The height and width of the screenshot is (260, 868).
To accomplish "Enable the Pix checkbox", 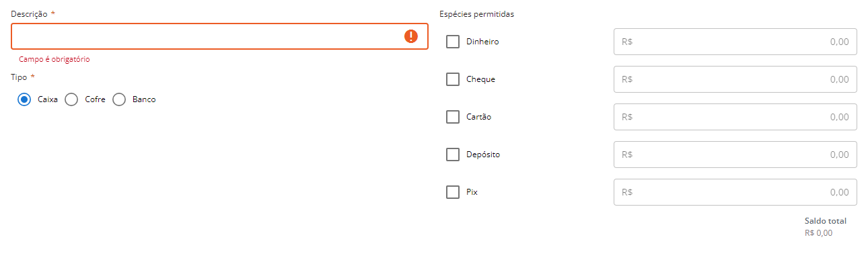I will [x=453, y=192].
